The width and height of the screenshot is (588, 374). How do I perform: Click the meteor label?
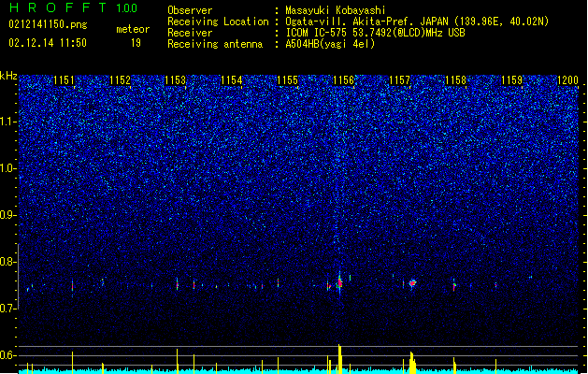[x=133, y=29]
